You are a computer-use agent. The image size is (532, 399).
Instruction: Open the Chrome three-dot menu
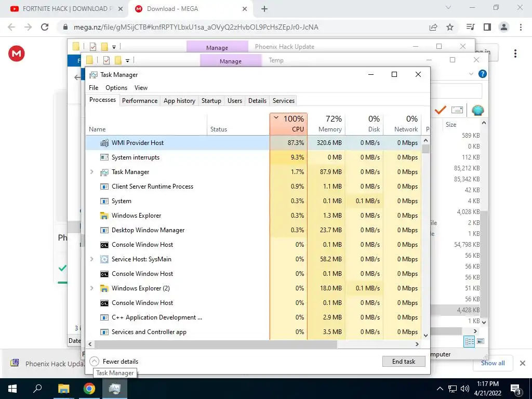(x=521, y=27)
